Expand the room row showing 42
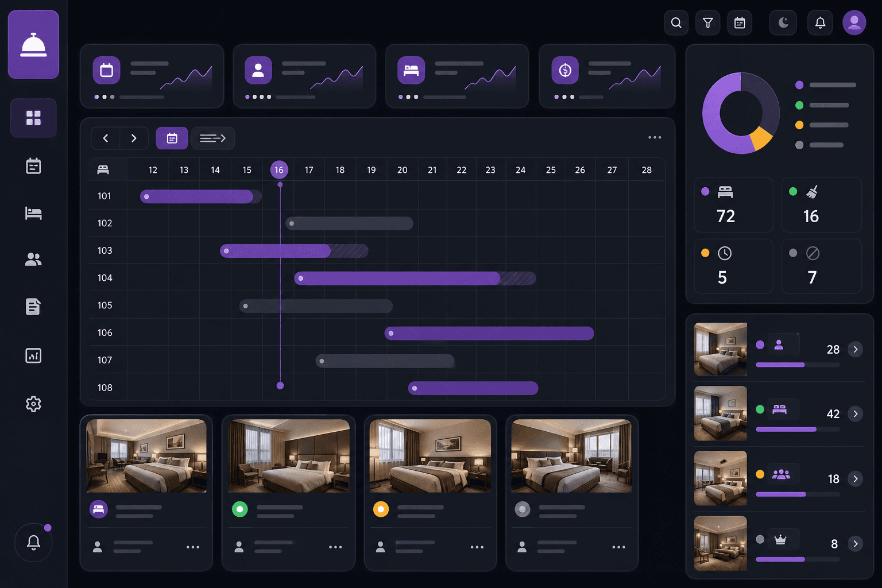The height and width of the screenshot is (588, 882). point(856,413)
